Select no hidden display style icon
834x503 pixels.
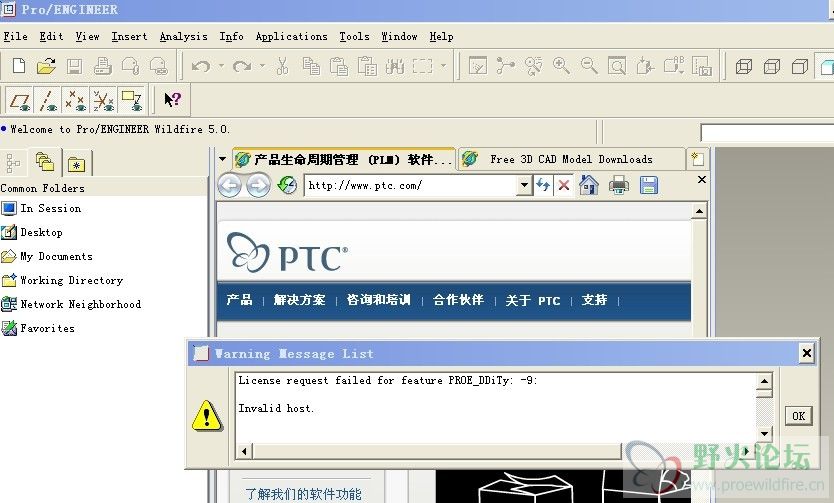(x=800, y=66)
